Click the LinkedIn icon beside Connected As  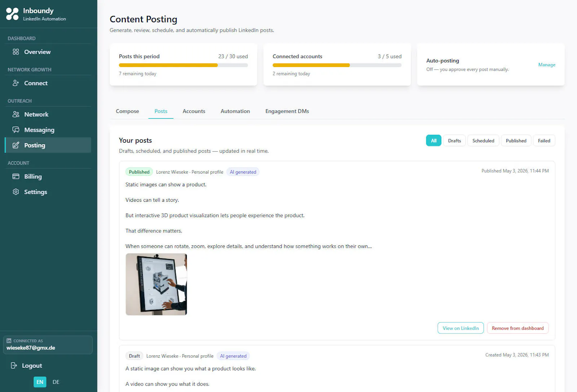pyautogui.click(x=9, y=341)
